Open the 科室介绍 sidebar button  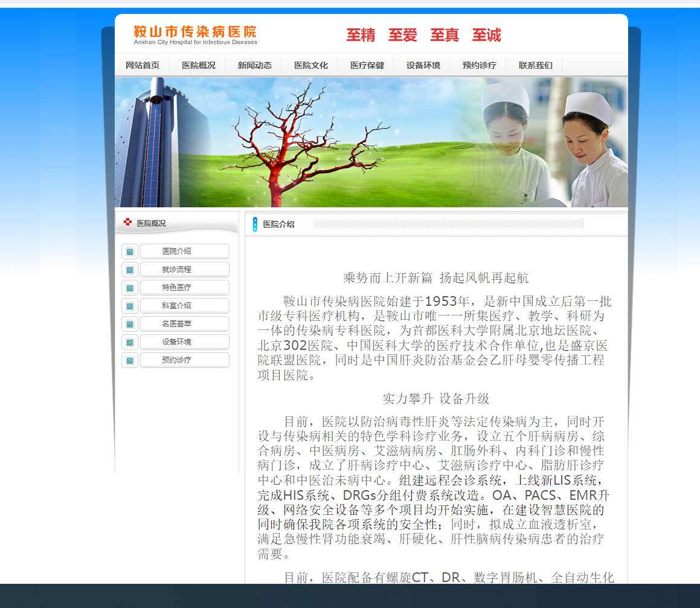click(185, 306)
